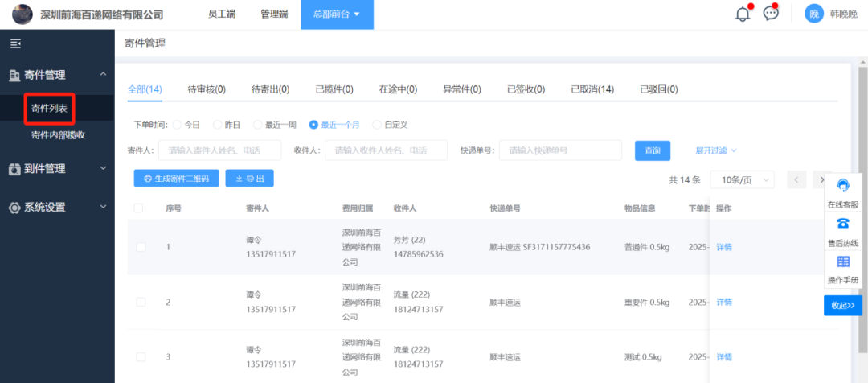The height and width of the screenshot is (383, 868).
Task: Open 操作手册 manual icon
Action: point(843,262)
